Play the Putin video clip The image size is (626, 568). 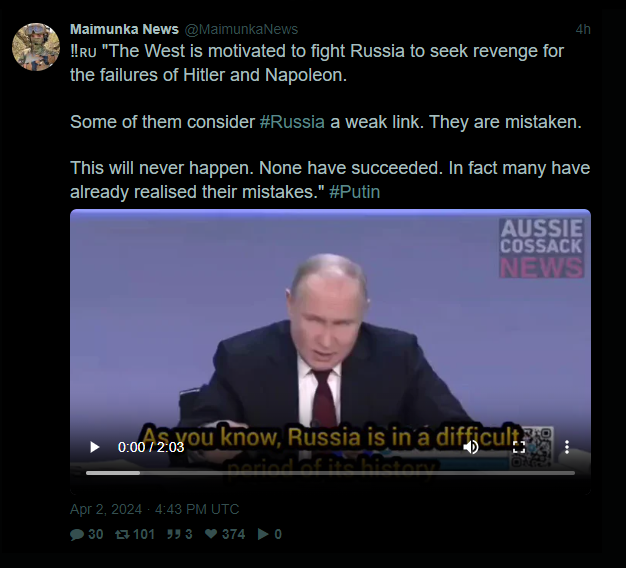coord(95,447)
